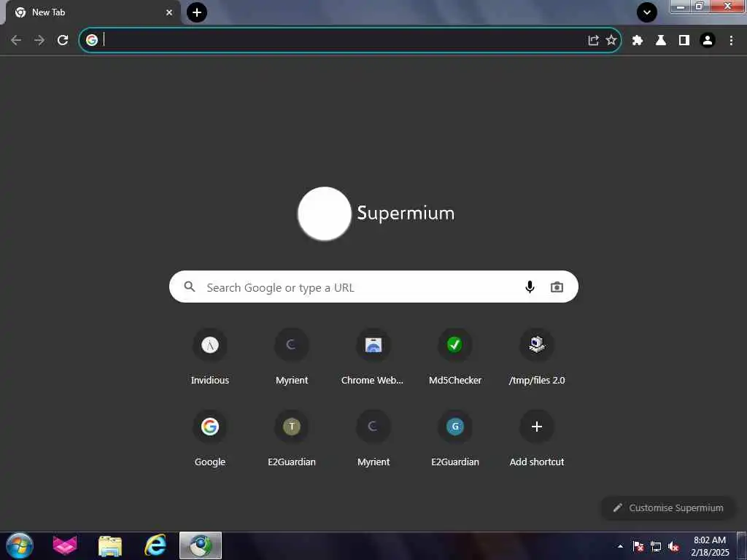Search by image camera icon

click(x=557, y=287)
